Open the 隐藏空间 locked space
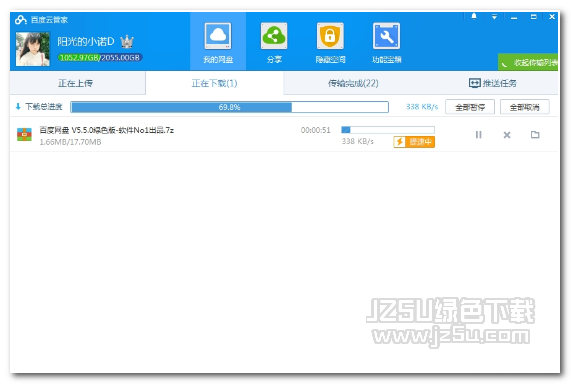Image resolution: width=571 pixels, height=384 pixels. (330, 42)
